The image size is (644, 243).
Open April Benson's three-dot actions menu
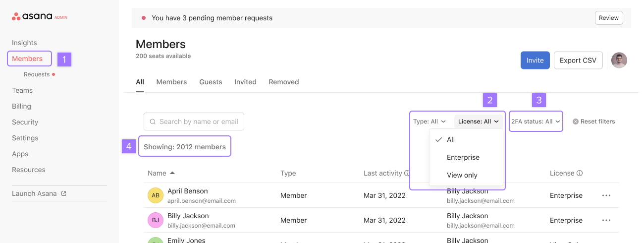tap(606, 195)
